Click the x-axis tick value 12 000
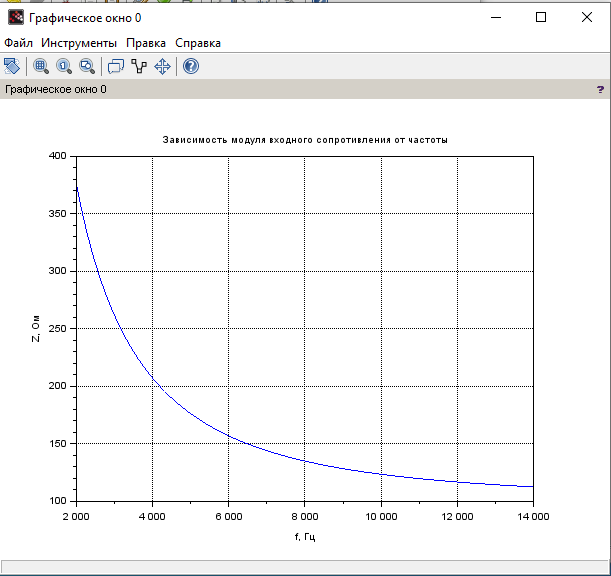Image resolution: width=611 pixels, height=576 pixels. 457,516
